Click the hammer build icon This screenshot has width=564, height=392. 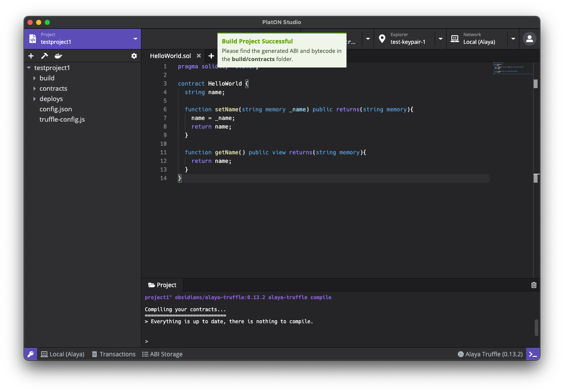tap(44, 56)
